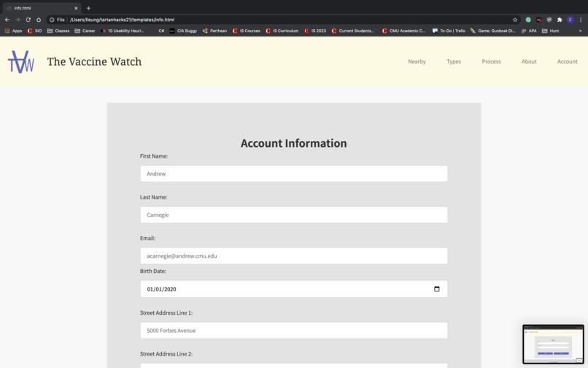Open the C# bookmark
Image resolution: width=588 pixels, height=368 pixels.
click(161, 31)
